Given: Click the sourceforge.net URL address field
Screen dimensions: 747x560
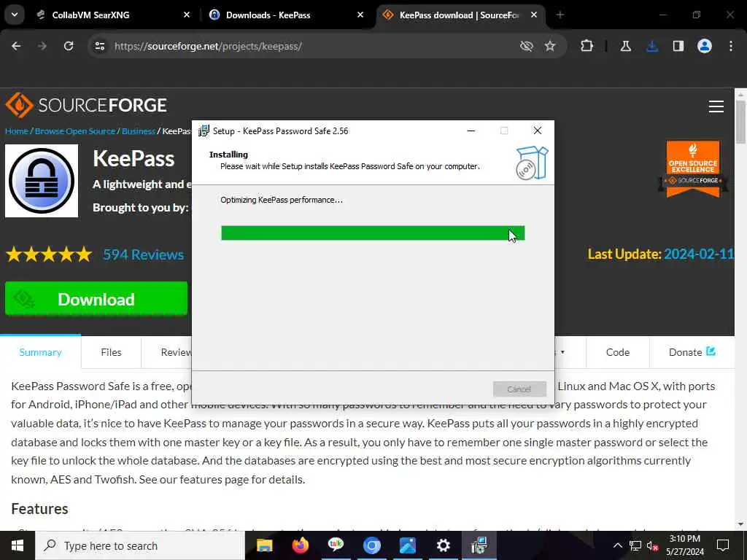Looking at the screenshot, I should point(208,46).
